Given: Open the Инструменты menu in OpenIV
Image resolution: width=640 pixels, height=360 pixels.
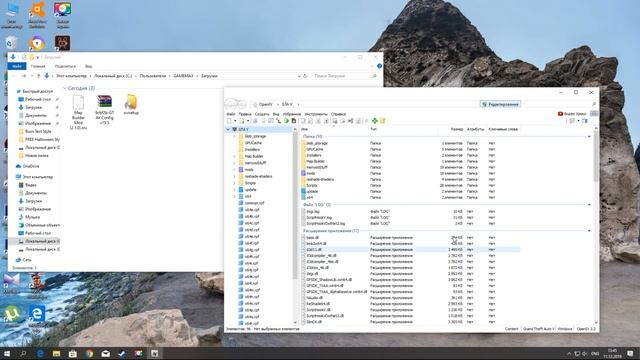Looking at the screenshot, I should (x=316, y=114).
